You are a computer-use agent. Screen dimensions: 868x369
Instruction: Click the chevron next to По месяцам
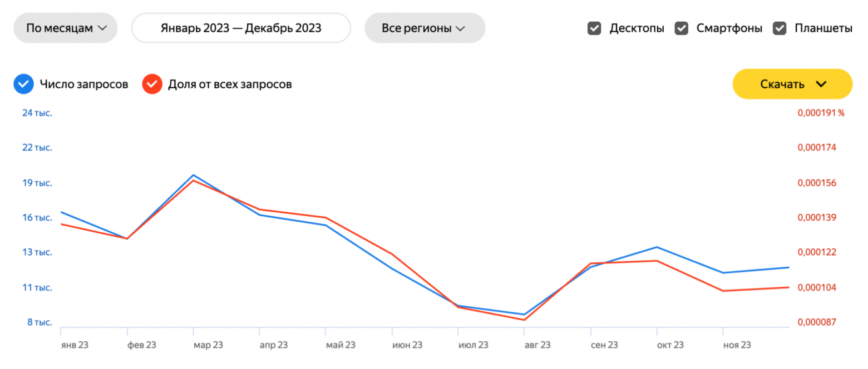coord(103,28)
